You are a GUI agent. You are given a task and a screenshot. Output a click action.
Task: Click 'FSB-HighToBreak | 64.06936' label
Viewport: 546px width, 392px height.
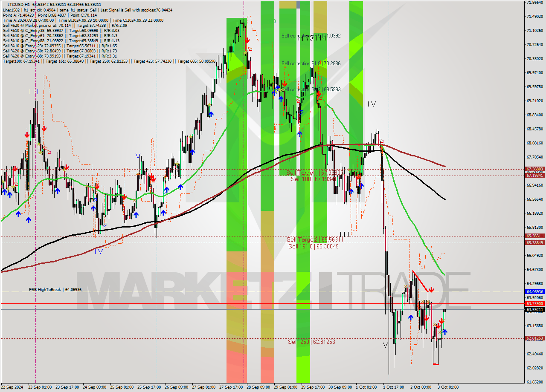click(55, 290)
